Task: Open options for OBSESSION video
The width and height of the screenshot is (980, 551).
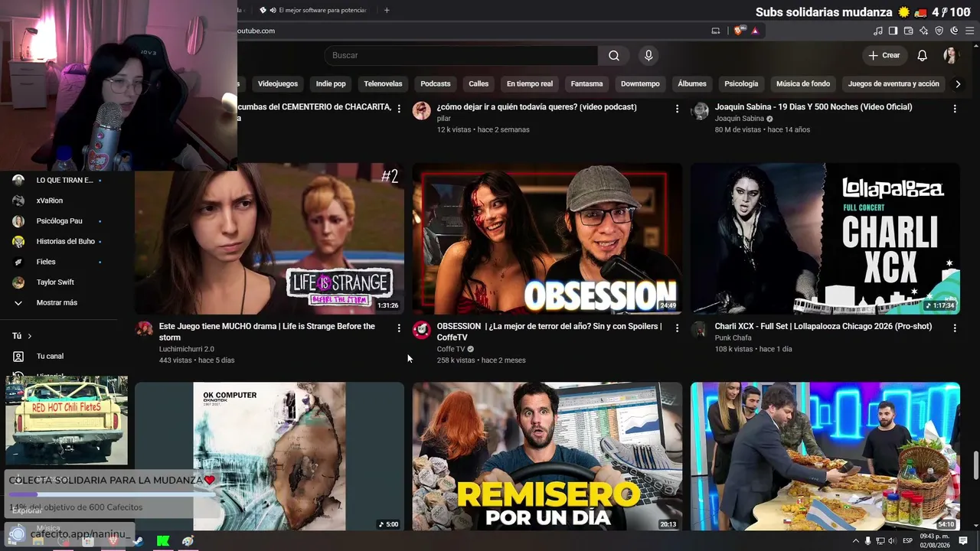Action: coord(677,328)
